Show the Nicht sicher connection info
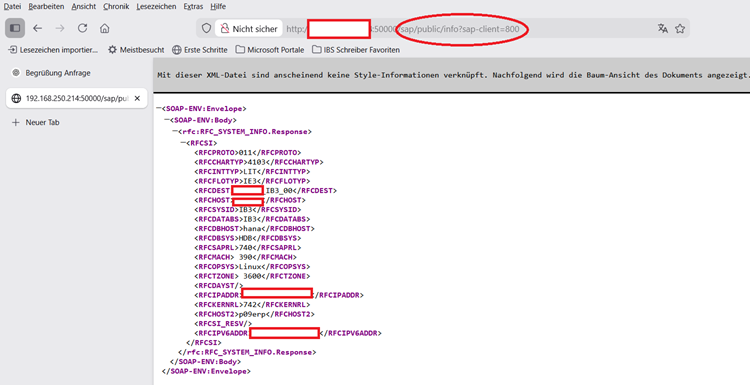Image resolution: width=750 pixels, height=386 pixels. pyautogui.click(x=249, y=29)
